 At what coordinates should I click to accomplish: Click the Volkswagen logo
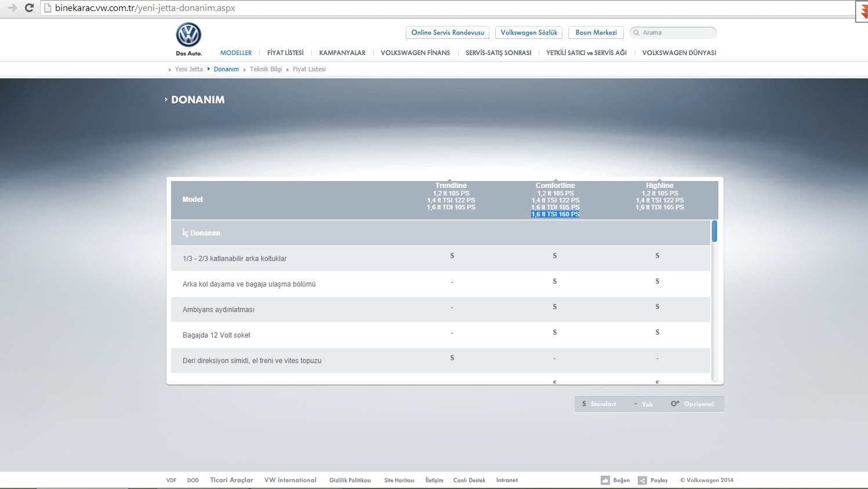point(188,35)
